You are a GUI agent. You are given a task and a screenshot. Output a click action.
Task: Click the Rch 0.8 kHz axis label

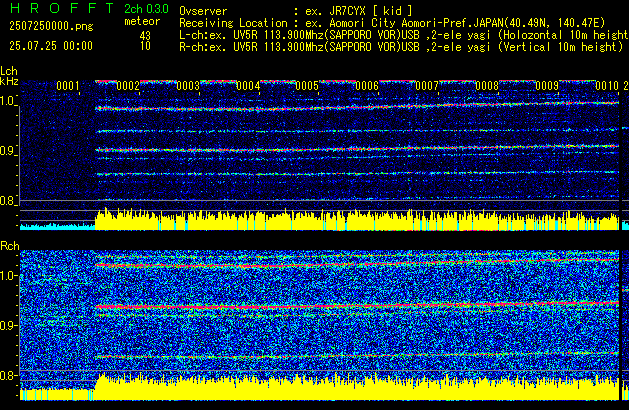(x=9, y=375)
